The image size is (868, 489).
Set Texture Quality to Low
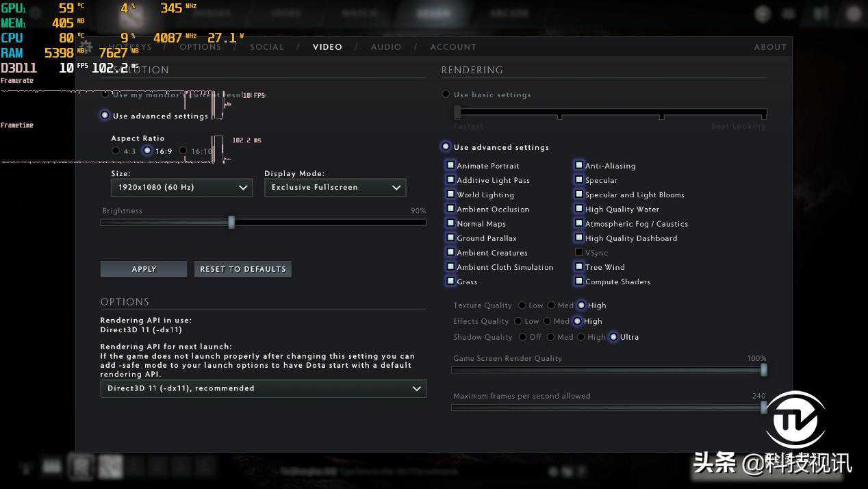tap(522, 305)
